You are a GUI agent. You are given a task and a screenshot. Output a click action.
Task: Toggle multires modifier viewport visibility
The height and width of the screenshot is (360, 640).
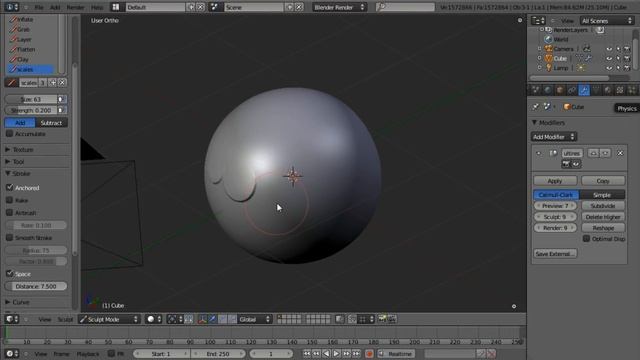coord(576,164)
